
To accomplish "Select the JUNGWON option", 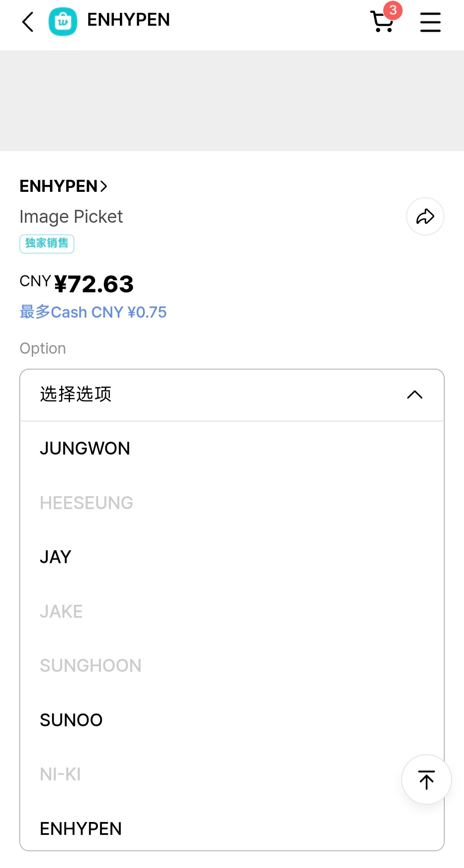I will tap(232, 448).
